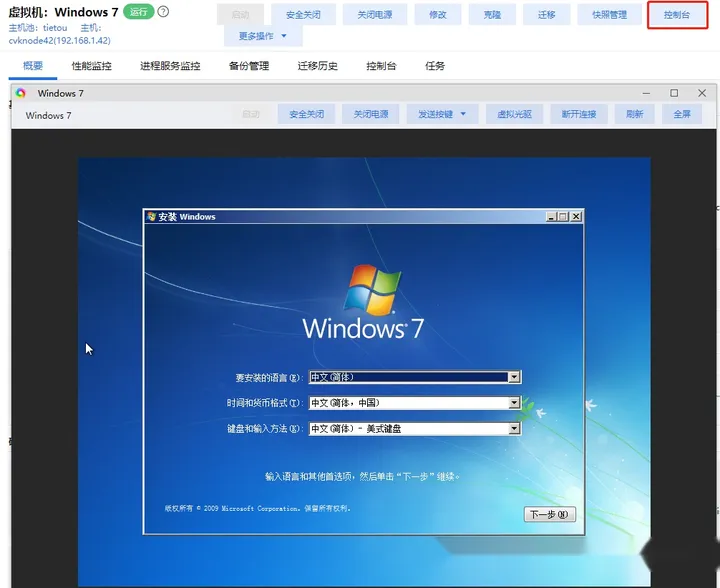Click the 输入语言和其他首选项 instruction text
This screenshot has height=588, width=720.
[x=363, y=476]
